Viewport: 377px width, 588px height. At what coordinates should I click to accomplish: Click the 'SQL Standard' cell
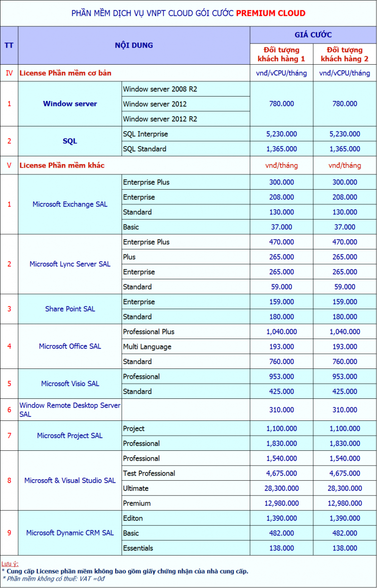[186, 149]
